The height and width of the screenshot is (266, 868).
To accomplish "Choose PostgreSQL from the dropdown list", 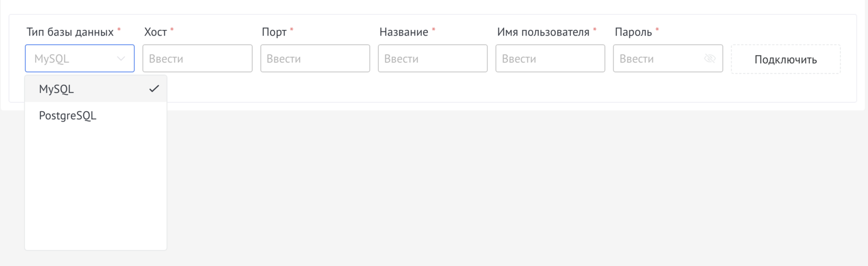I will pyautogui.click(x=68, y=116).
